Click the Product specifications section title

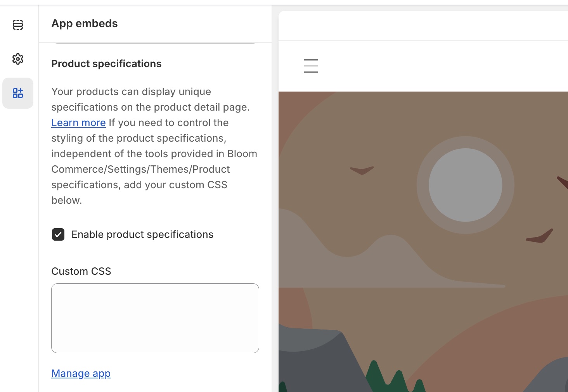click(x=106, y=64)
